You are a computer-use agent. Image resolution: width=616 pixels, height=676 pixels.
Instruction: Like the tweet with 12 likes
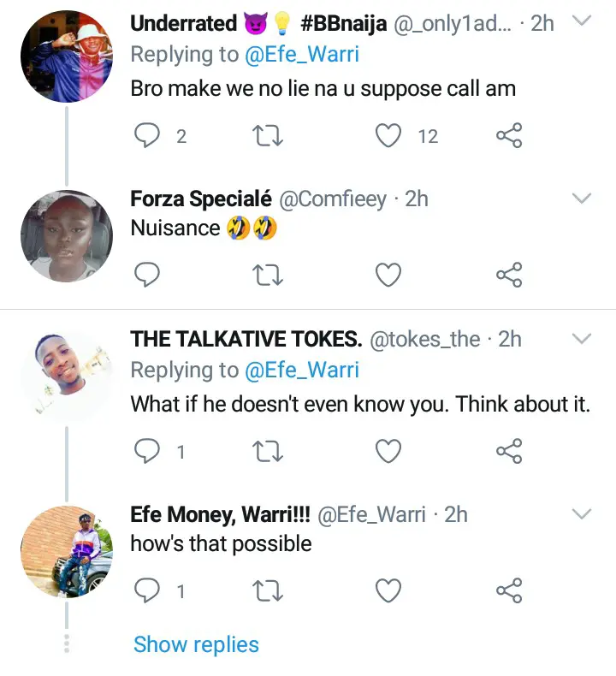(x=389, y=135)
